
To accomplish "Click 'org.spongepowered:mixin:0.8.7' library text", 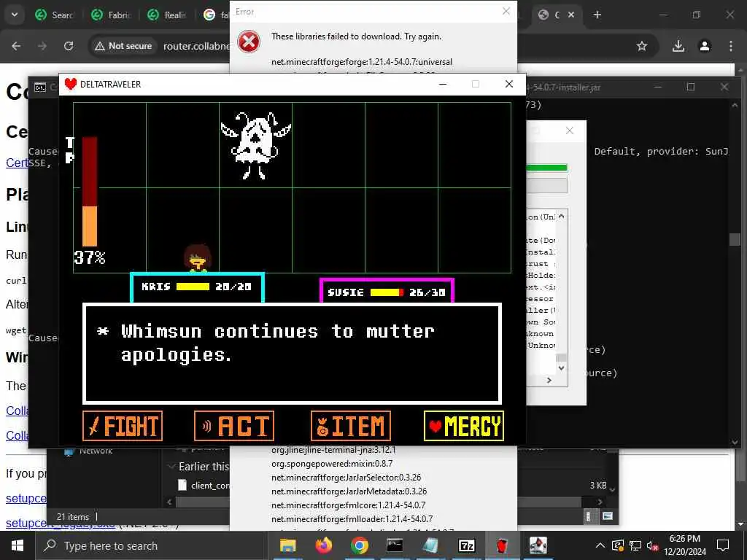I will (x=332, y=463).
